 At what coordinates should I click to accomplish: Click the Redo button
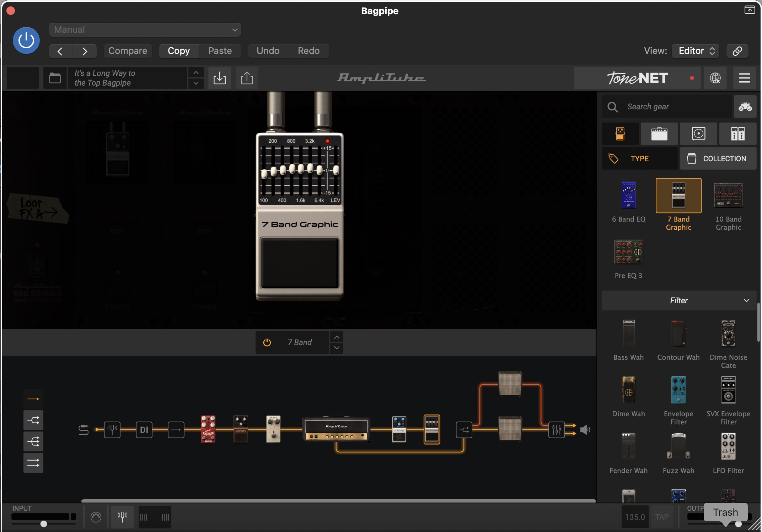308,51
